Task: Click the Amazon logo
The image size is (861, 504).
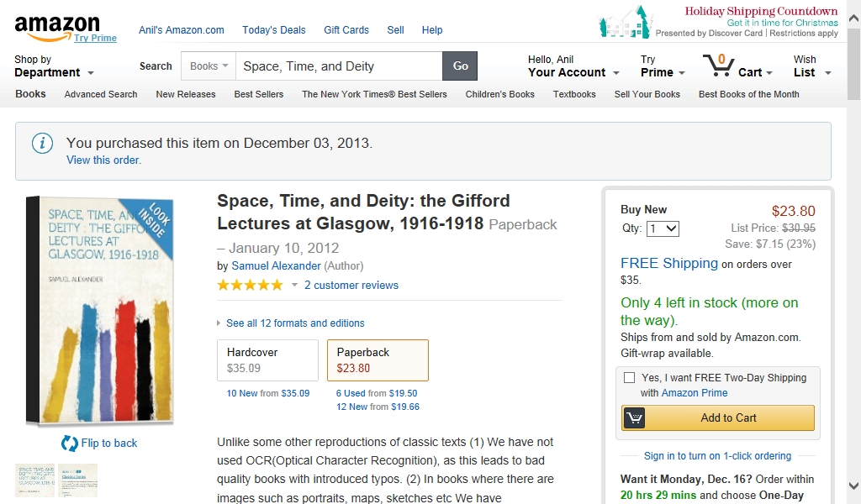Action: pos(56,27)
